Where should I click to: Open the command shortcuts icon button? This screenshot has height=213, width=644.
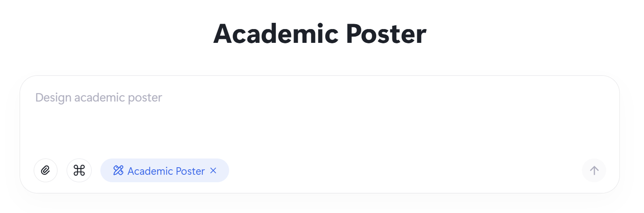pos(79,171)
